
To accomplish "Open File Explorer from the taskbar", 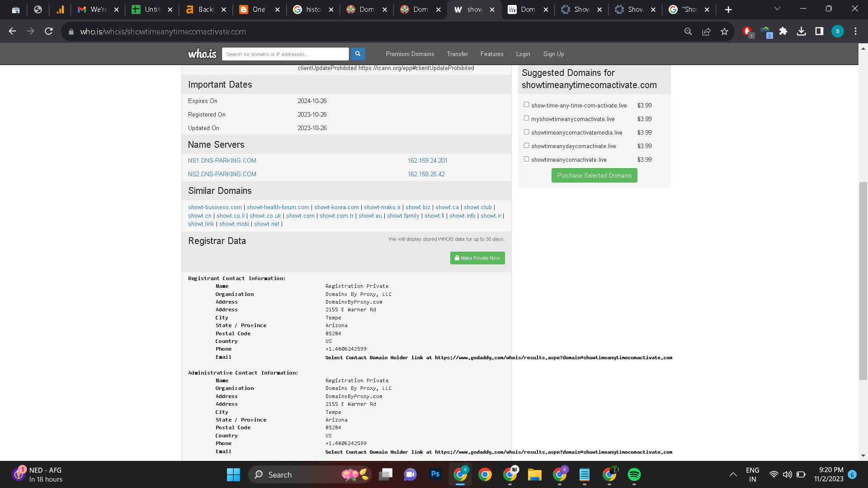I will click(534, 474).
